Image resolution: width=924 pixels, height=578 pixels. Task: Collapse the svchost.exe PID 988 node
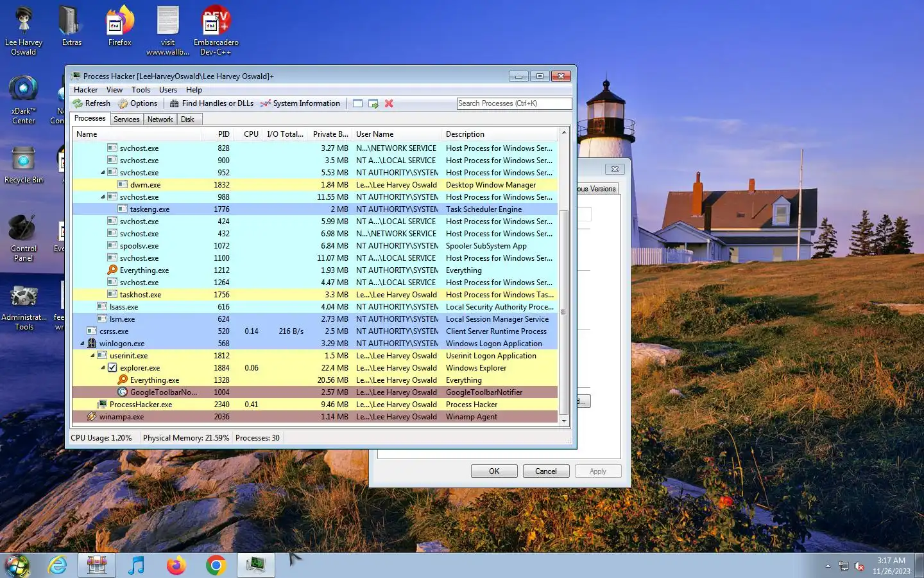click(x=103, y=197)
